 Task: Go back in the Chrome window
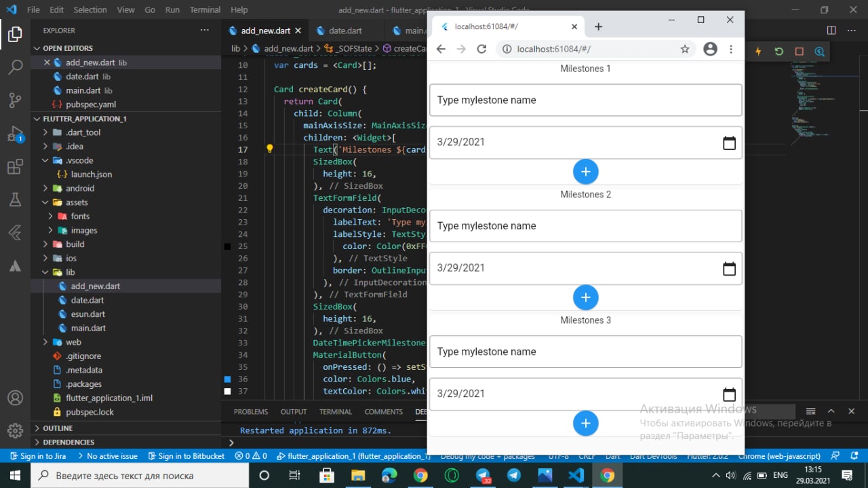(x=441, y=49)
